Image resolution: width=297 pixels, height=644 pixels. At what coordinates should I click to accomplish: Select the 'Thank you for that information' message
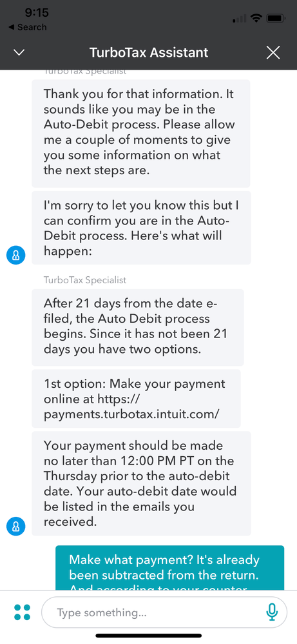click(x=140, y=134)
